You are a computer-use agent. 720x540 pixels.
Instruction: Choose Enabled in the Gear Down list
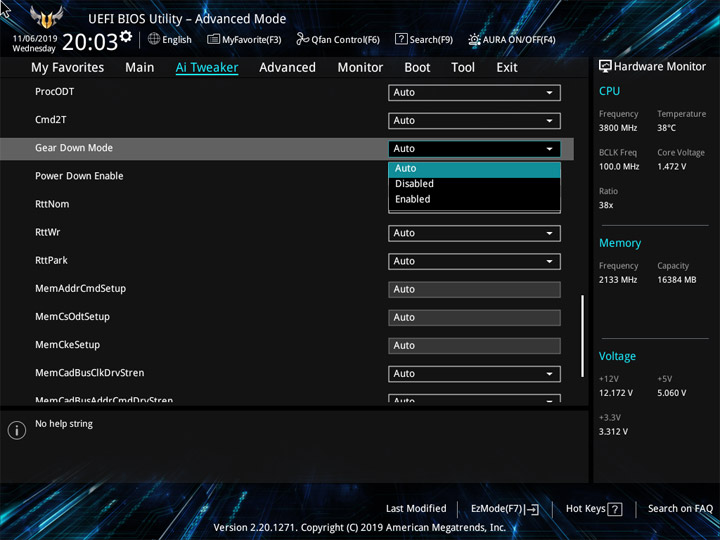[x=474, y=199]
